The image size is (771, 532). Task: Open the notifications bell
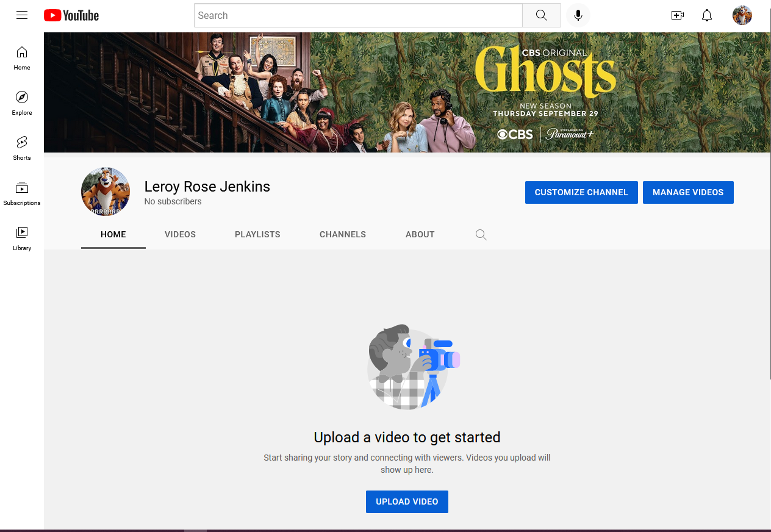[707, 15]
